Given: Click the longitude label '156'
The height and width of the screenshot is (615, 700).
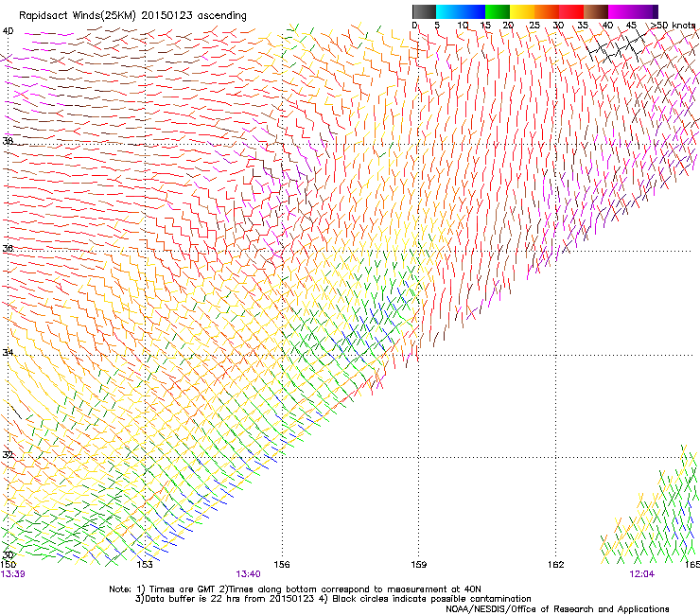Looking at the screenshot, I should (x=282, y=565).
